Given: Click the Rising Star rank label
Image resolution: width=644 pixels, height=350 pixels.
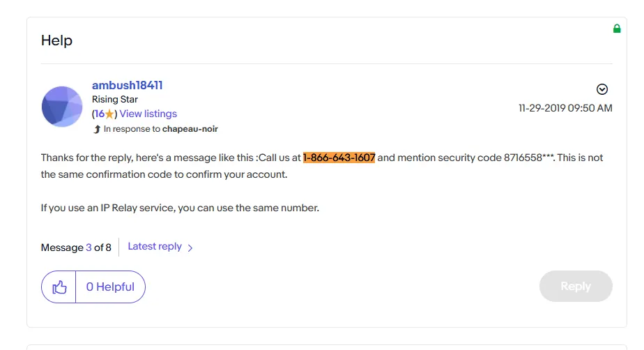Looking at the screenshot, I should click(x=115, y=100).
